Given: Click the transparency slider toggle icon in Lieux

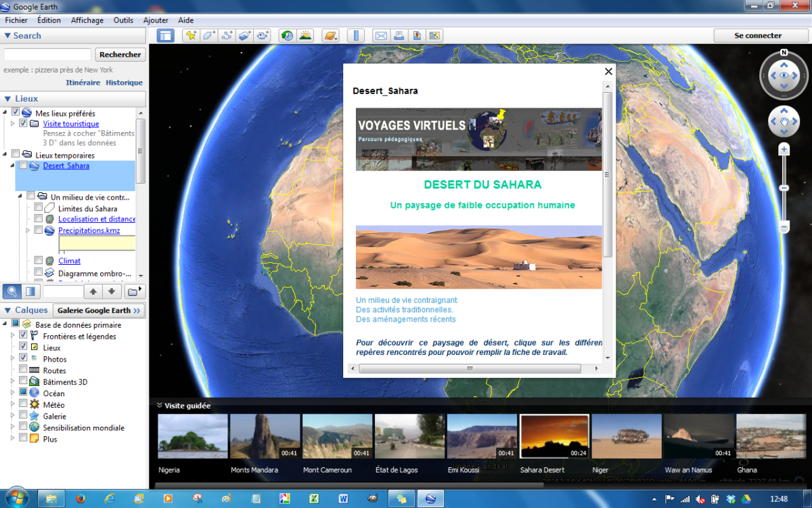Looking at the screenshot, I should tap(30, 291).
